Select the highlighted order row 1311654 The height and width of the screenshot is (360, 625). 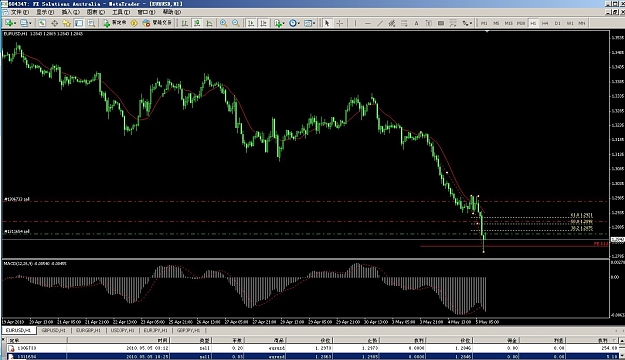[313, 356]
